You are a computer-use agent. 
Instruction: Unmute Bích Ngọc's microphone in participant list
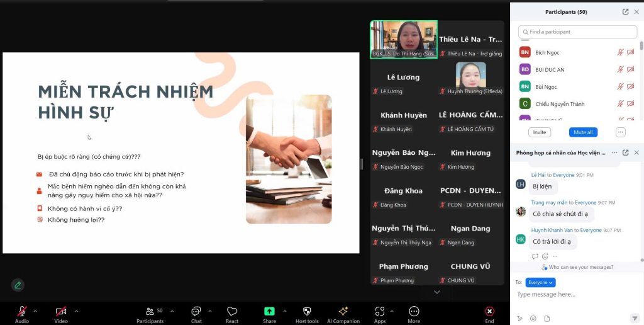tap(620, 53)
